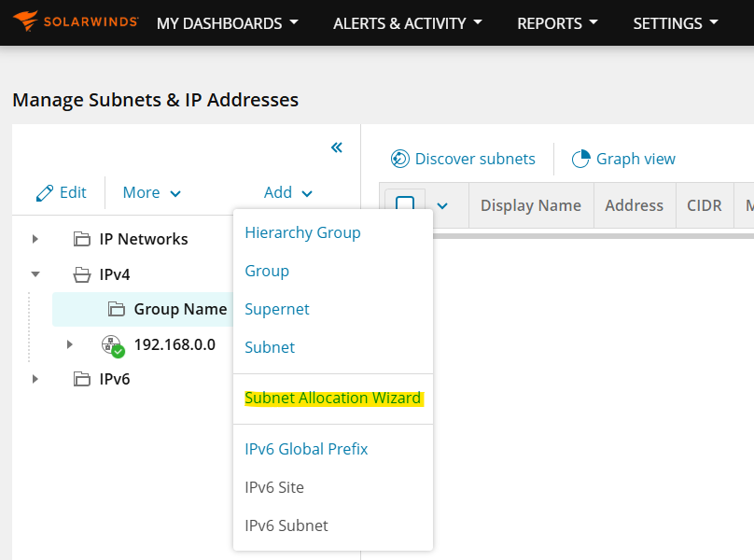Collapse the IPv4 tree node
This screenshot has width=754, height=560.
tap(35, 274)
